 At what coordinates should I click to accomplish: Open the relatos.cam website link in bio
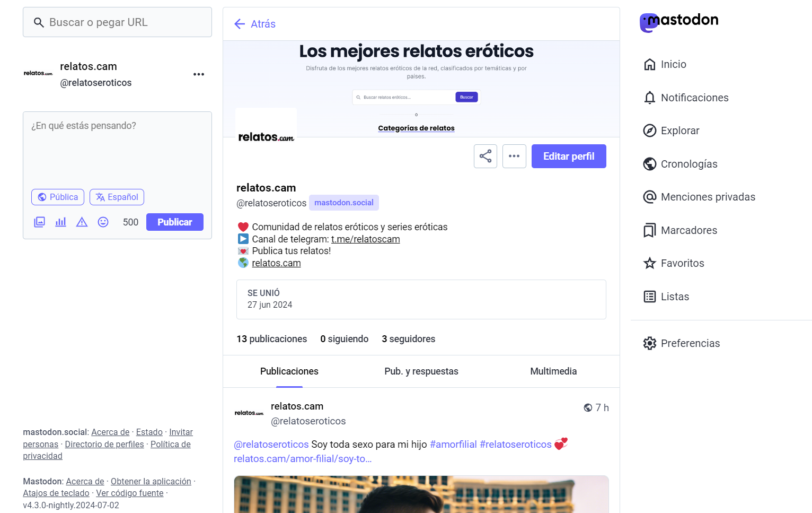tap(276, 263)
